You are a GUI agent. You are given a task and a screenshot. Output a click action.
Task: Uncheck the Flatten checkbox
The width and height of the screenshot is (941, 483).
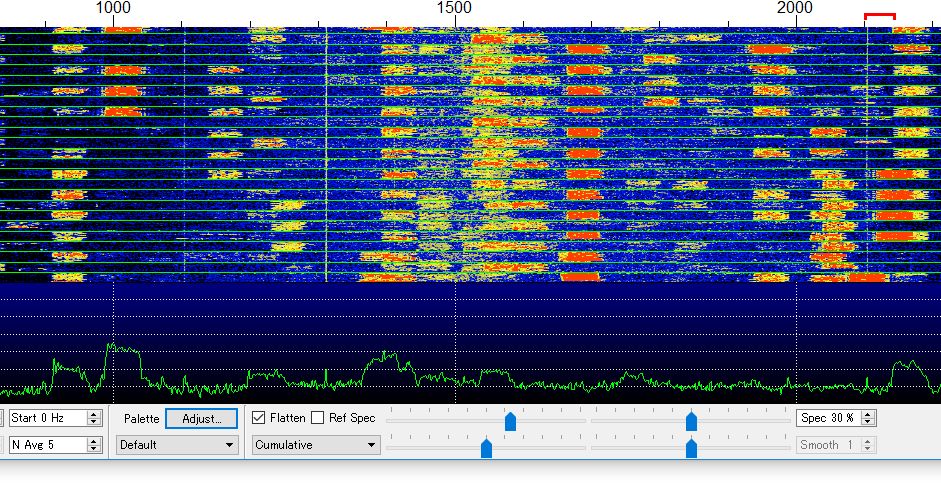(x=259, y=418)
